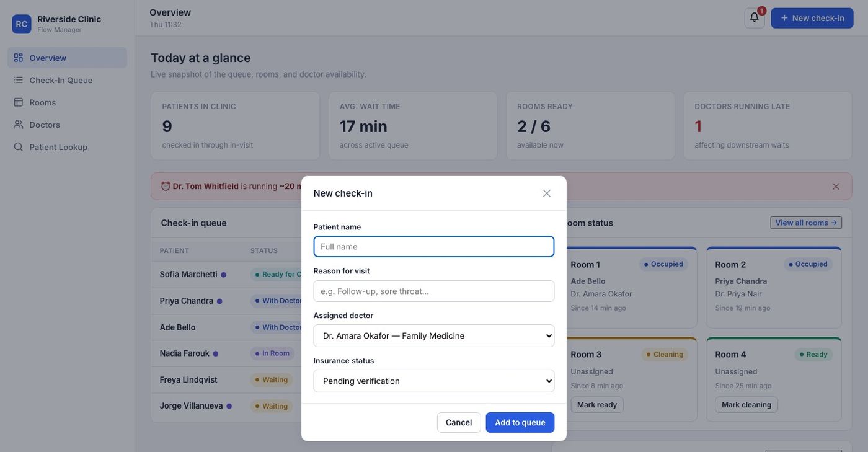Dismiss the Dr. Tom Whitfield alert banner
This screenshot has width=868, height=452.
point(836,186)
